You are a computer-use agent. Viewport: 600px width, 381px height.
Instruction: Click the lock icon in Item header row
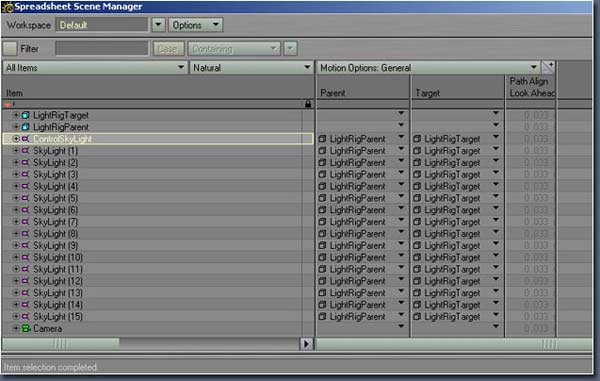click(308, 104)
